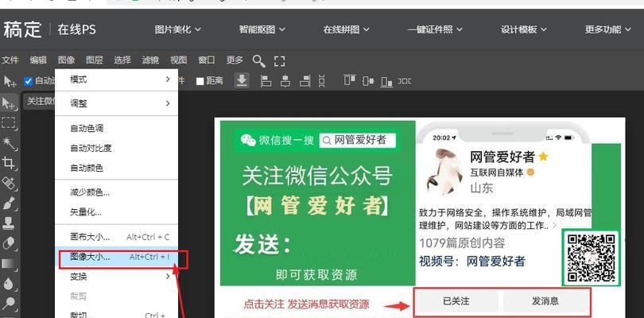The width and height of the screenshot is (644, 318).
Task: Open the 调整 submenu
Action: (117, 103)
